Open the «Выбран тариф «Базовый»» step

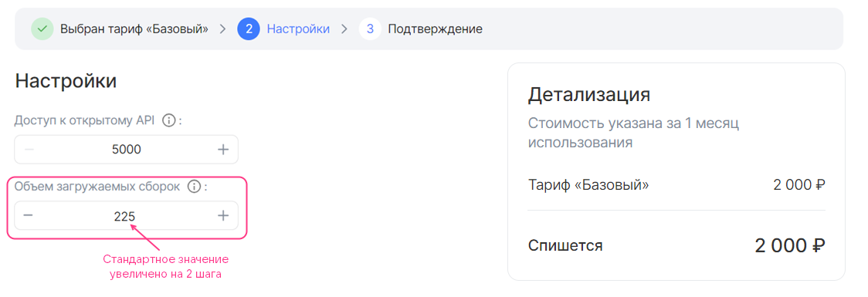(x=134, y=29)
